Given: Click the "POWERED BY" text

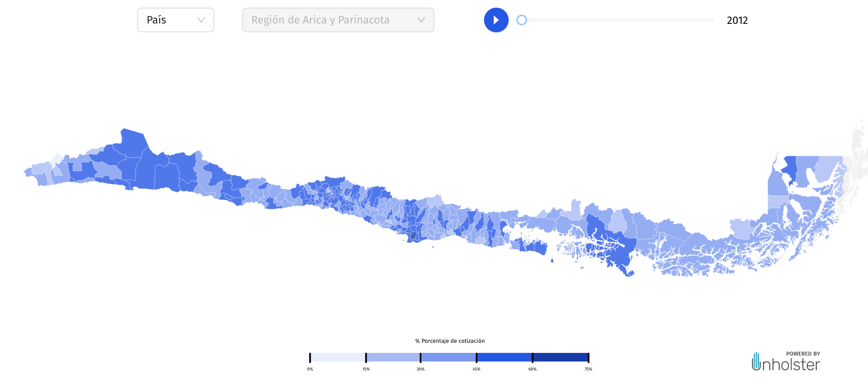Looking at the screenshot, I should point(803,354).
